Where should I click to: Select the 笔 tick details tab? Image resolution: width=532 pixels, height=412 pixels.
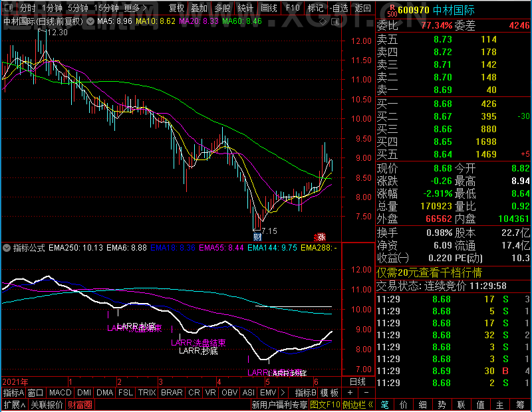tap(384, 405)
